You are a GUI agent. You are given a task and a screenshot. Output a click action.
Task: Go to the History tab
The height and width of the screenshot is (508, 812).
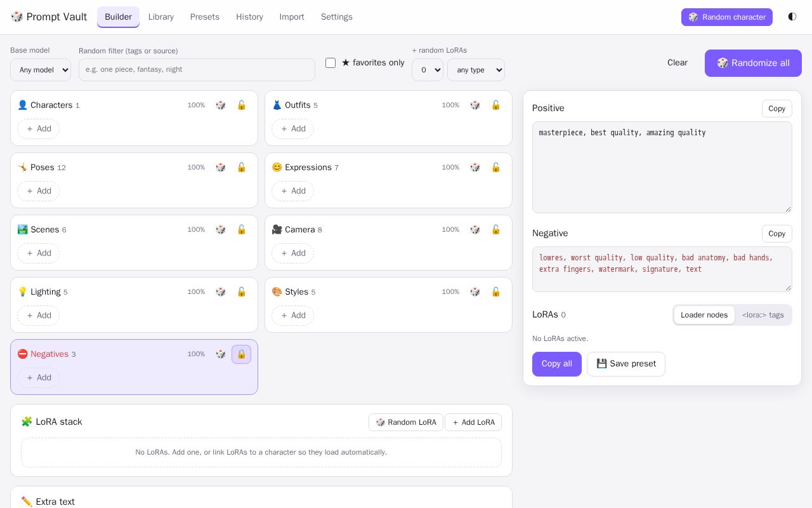(249, 17)
